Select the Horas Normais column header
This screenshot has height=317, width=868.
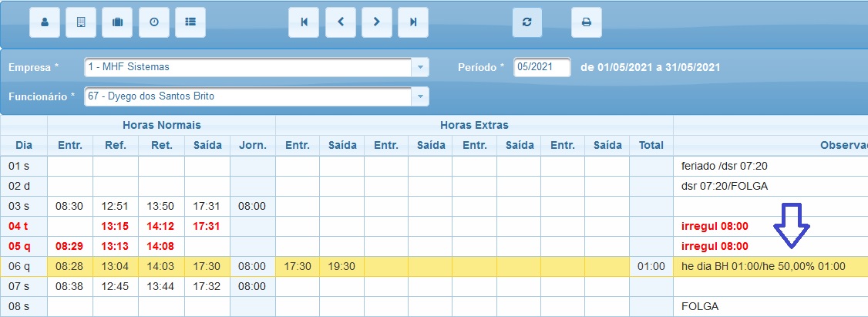coord(162,125)
